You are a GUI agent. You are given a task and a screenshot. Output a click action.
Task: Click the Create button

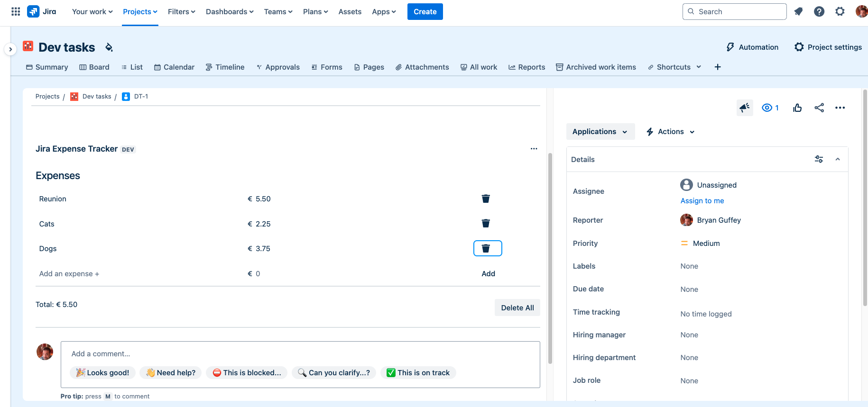tap(425, 11)
